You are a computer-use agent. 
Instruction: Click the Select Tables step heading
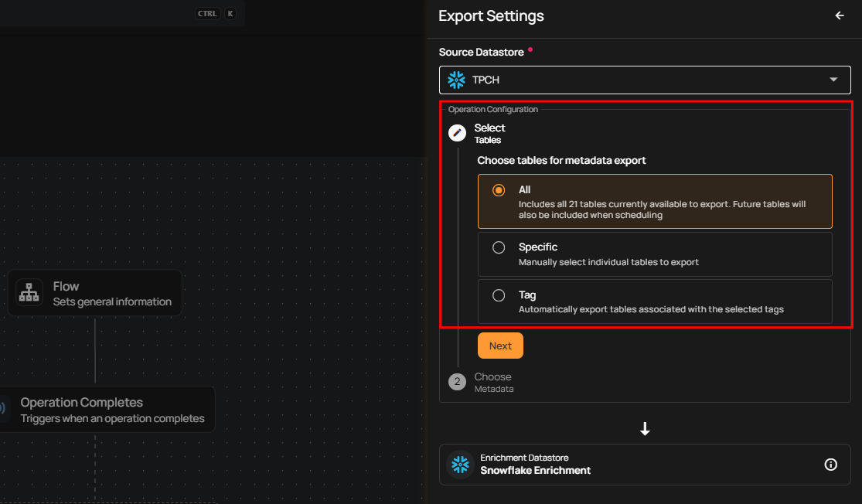pyautogui.click(x=489, y=133)
